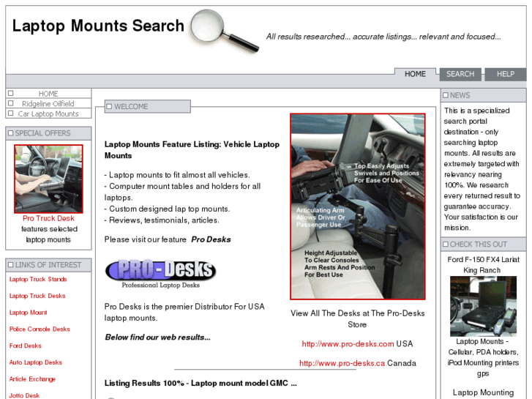Open the Laptop Truck Desks link
This screenshot has width=532, height=399.
coord(37,296)
